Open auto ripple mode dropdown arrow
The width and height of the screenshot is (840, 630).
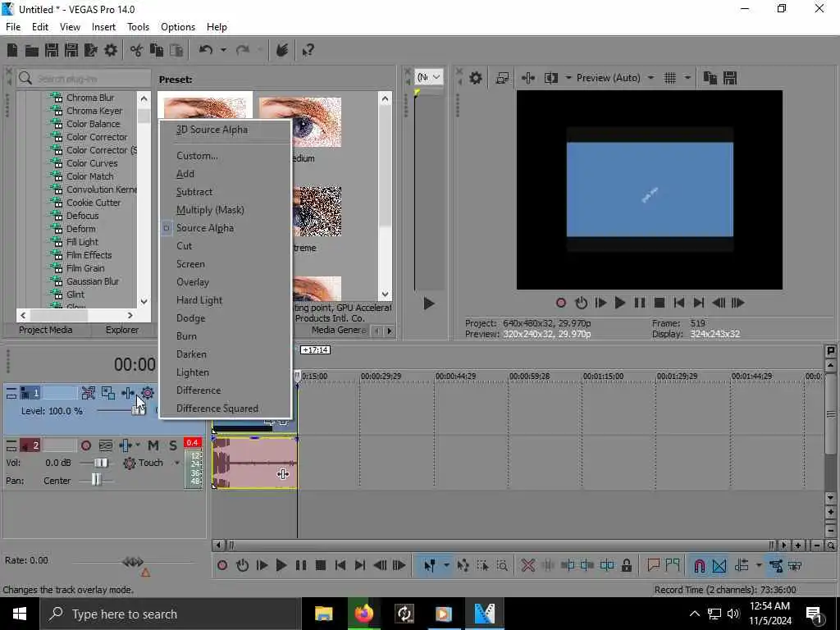[758, 565]
